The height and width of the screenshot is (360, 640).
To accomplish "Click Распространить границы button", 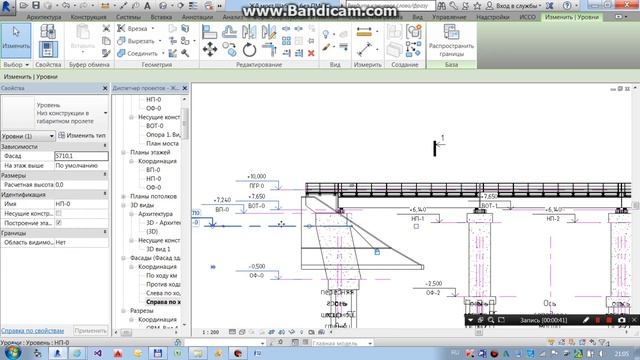I will point(451,40).
